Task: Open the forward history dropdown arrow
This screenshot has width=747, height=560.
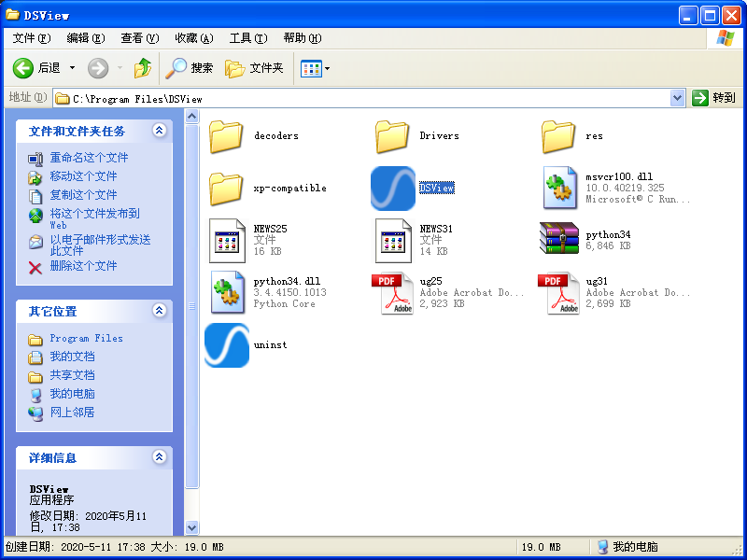Action: coord(120,68)
